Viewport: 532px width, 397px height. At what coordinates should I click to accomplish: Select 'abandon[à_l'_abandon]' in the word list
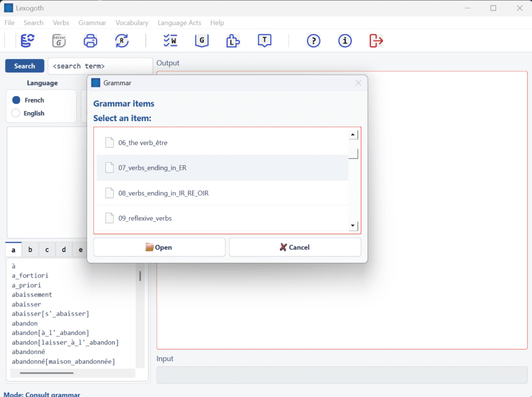tap(50, 333)
